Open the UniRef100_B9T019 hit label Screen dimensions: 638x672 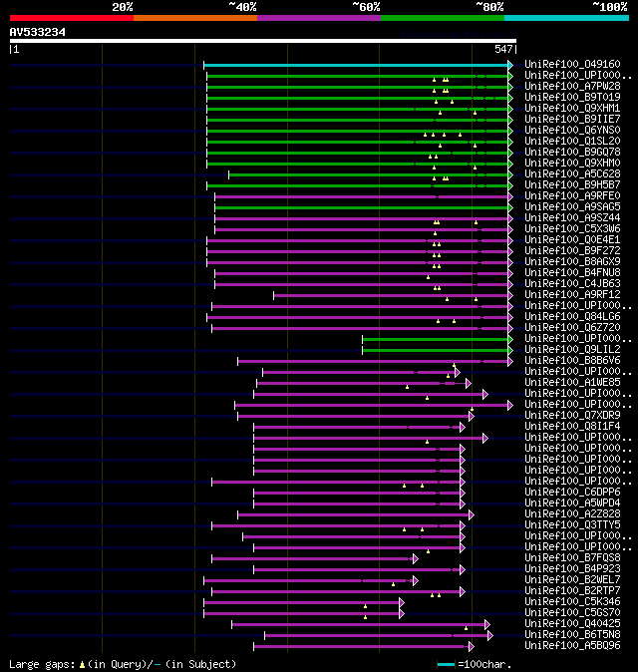572,98
